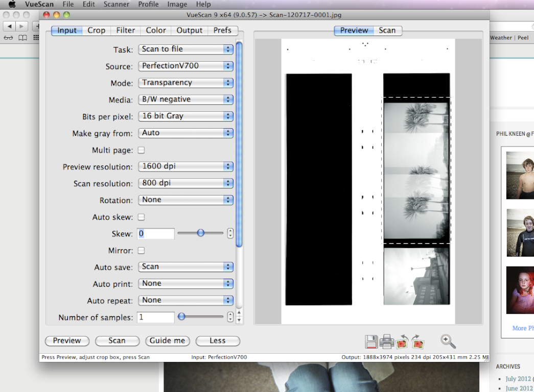Viewport: 534px width, 392px height.
Task: Click the Number of samples input field
Action: [156, 317]
